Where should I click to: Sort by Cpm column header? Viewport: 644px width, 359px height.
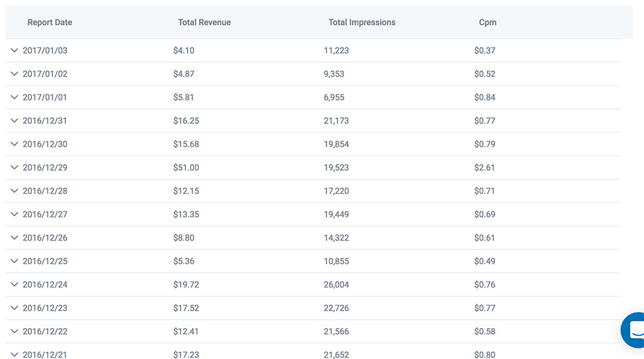pyautogui.click(x=488, y=23)
